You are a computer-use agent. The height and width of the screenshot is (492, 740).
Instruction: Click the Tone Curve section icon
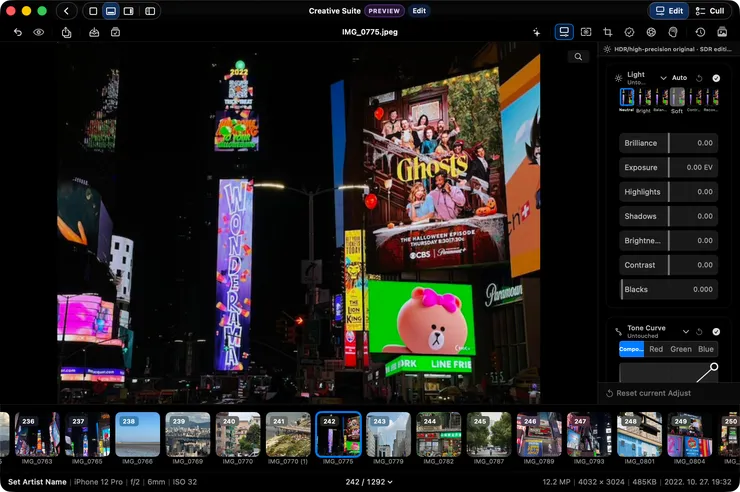(618, 332)
